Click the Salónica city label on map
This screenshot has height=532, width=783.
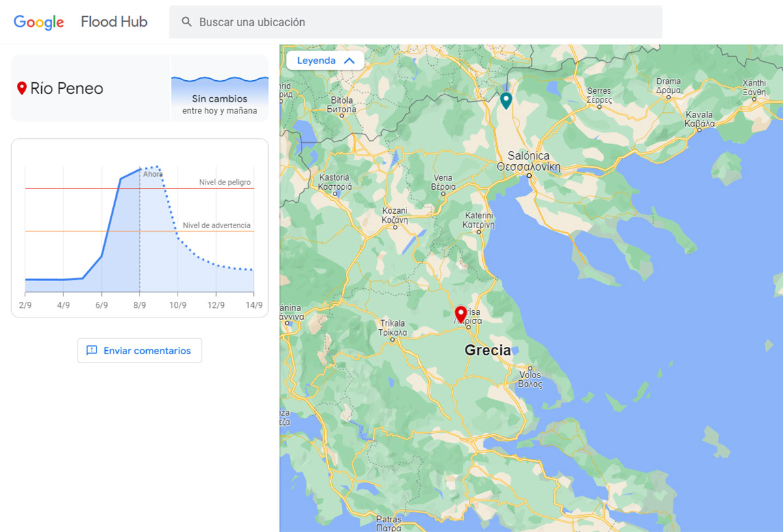(528, 156)
